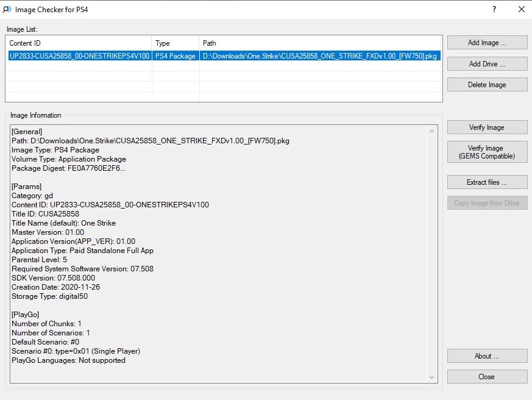Sort by the Type column header

175,43
